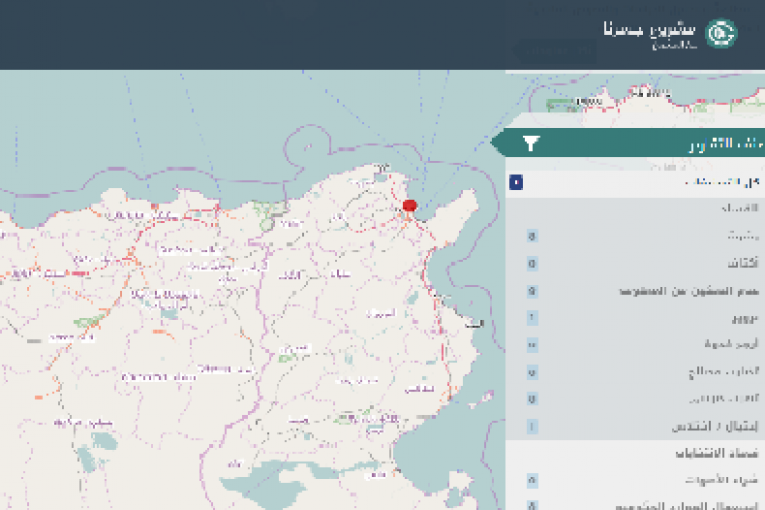The height and width of the screenshot is (510, 765).
Task: Collapse the first grey category group heading
Action: pyautogui.click(x=740, y=209)
